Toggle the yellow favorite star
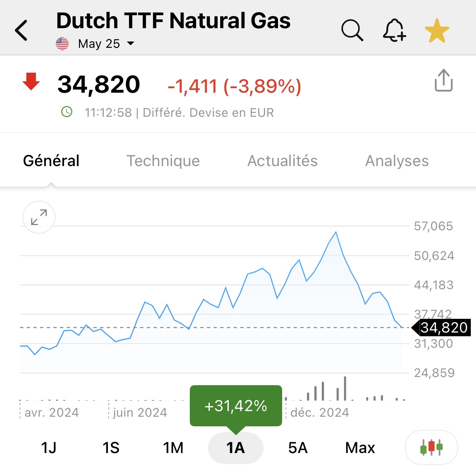The width and height of the screenshot is (476, 476). click(437, 30)
